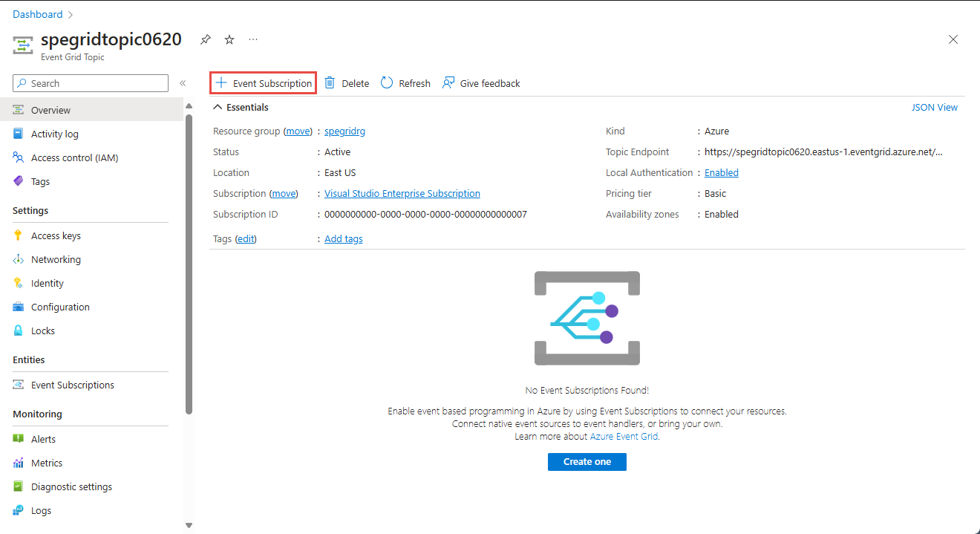The image size is (980, 534).
Task: Click Local Authentication Enabled link
Action: coord(722,172)
